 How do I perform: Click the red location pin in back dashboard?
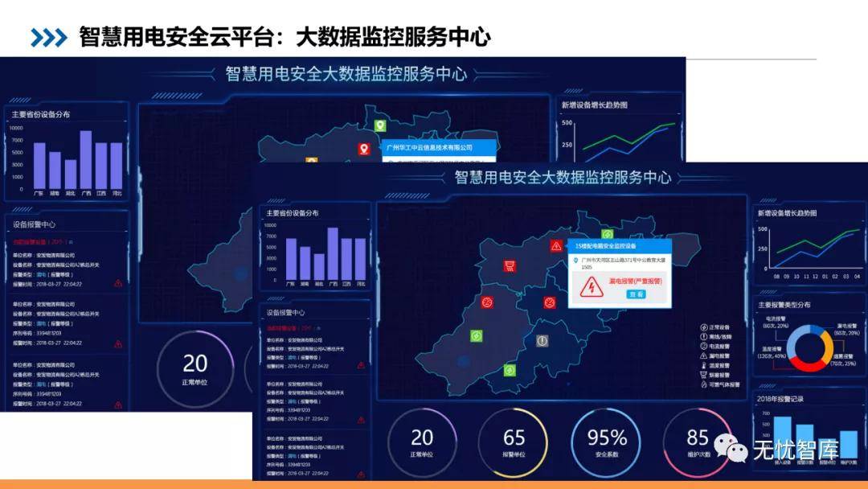point(364,149)
